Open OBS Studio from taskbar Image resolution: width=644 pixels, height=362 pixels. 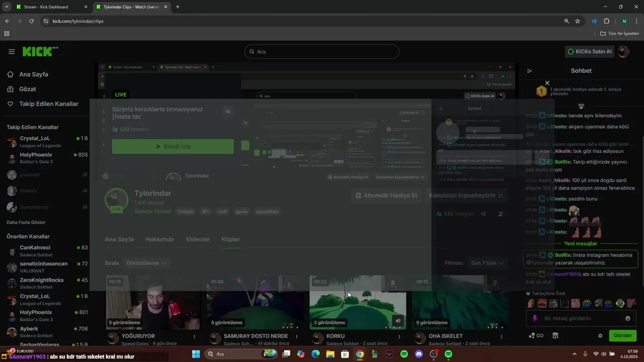tap(434, 354)
